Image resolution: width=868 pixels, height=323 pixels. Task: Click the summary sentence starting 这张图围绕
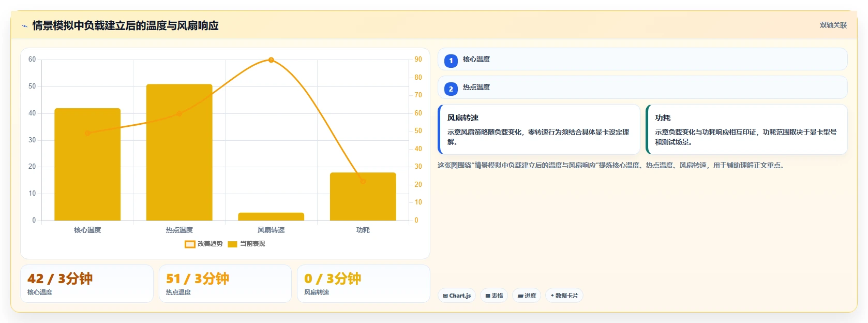click(611, 166)
